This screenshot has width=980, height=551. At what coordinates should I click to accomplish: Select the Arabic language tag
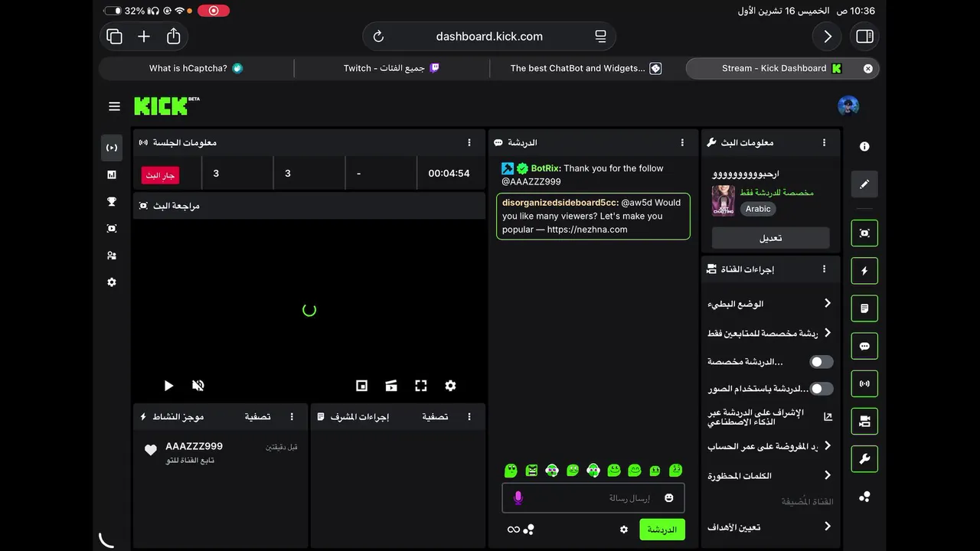pyautogui.click(x=758, y=209)
